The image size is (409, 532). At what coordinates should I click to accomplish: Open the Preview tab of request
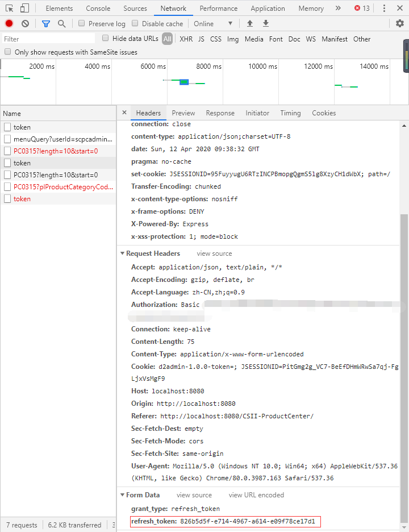coord(183,113)
